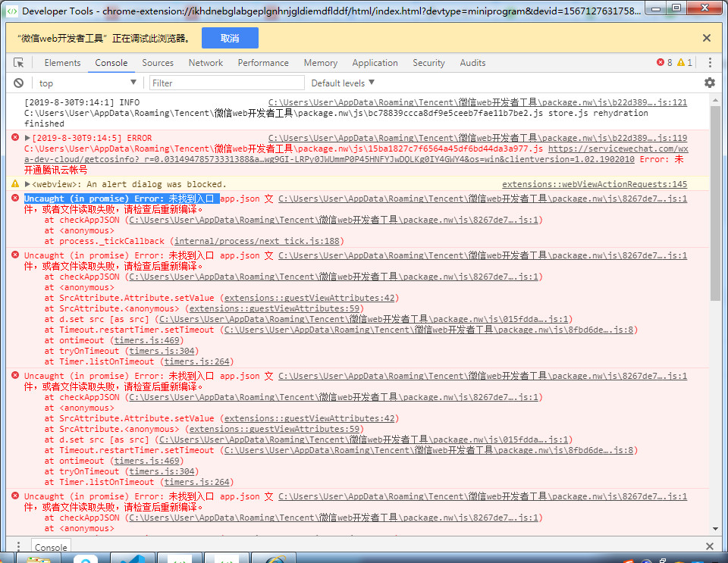Clear the console with the ban icon
The width and height of the screenshot is (728, 563).
18,83
